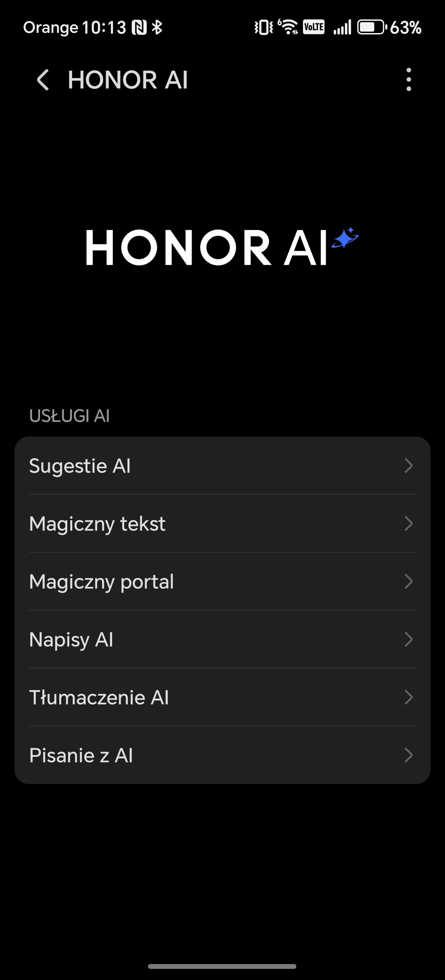445x980 pixels.
Task: Expand Magiczny tekst using its chevron
Action: click(x=409, y=523)
